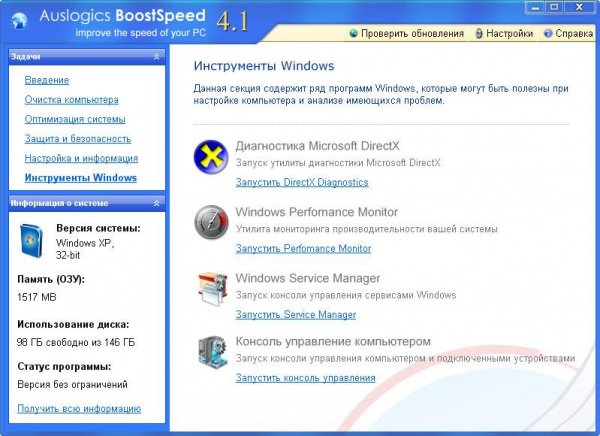The image size is (600, 436).
Task: Click the Windows Perfomance Monitor heading
Action: (316, 212)
